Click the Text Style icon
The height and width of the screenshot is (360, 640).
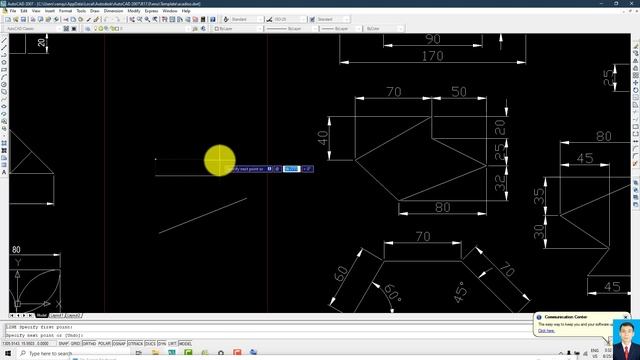[x=226, y=20]
